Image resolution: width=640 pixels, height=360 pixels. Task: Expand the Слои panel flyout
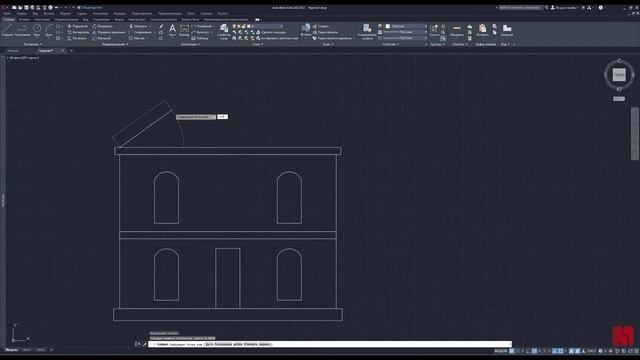(258, 44)
